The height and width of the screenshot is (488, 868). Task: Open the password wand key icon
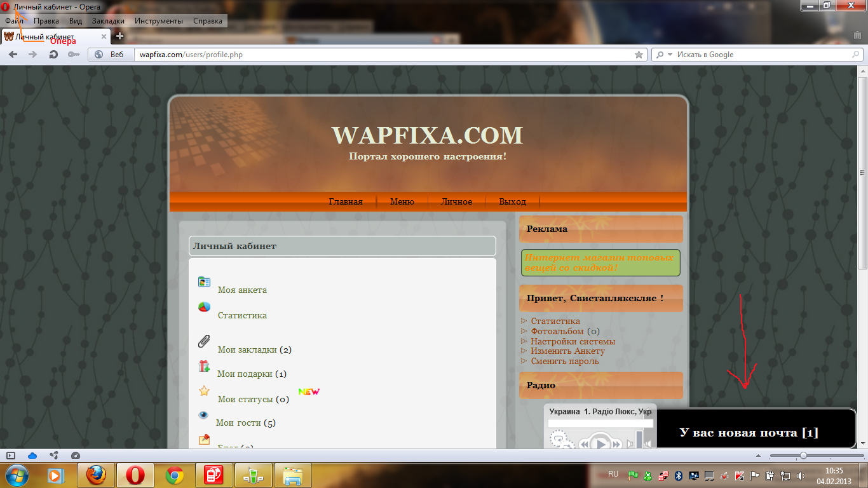click(x=73, y=55)
